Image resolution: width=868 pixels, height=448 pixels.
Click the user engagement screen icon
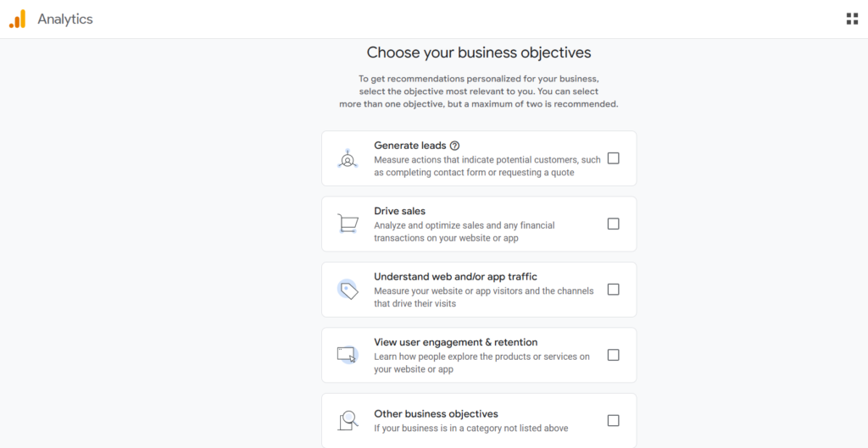click(x=348, y=355)
